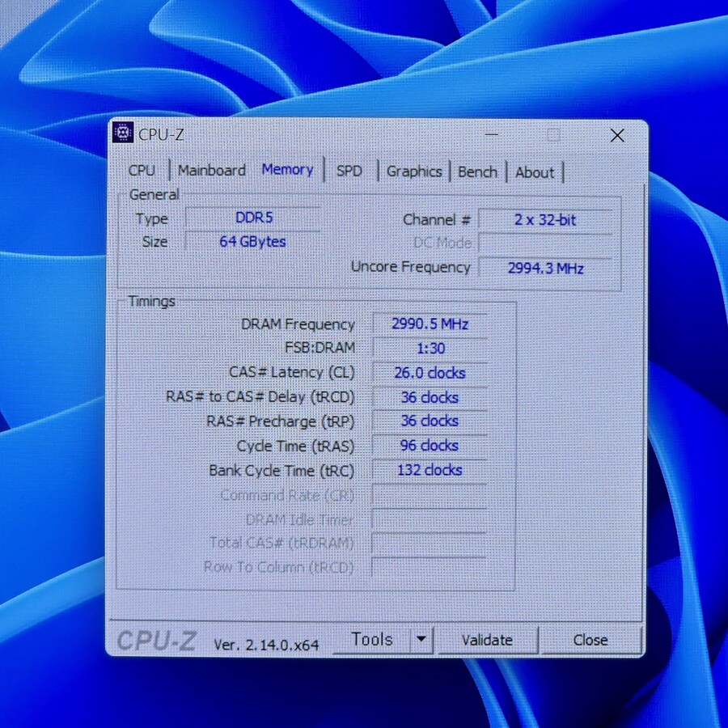The width and height of the screenshot is (728, 728).
Task: Click the Tools button
Action: pos(372,640)
